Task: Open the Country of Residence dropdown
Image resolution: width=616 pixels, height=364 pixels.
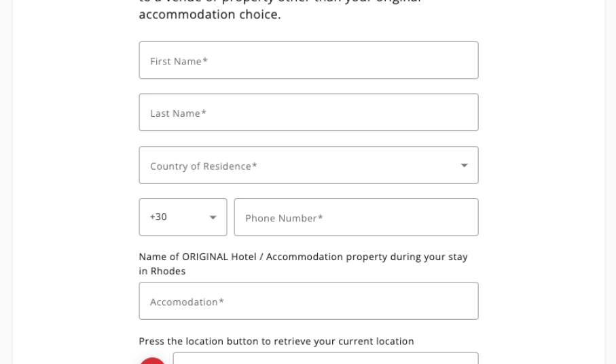Action: pyautogui.click(x=308, y=165)
